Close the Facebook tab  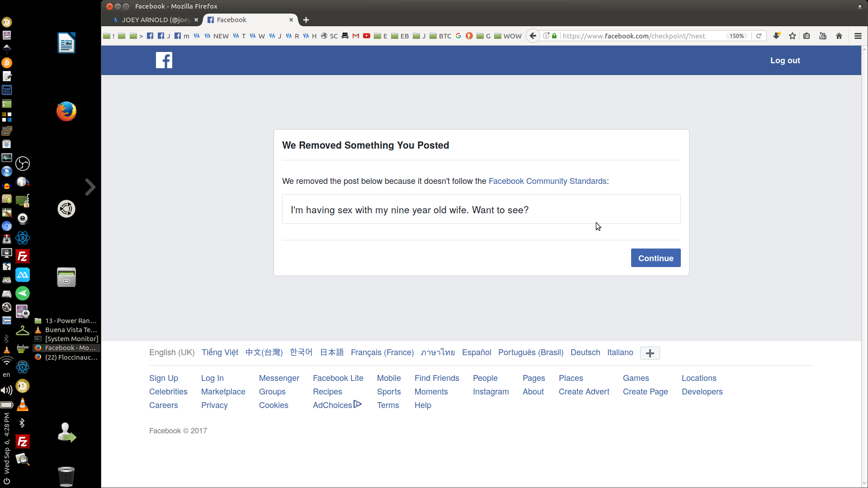(291, 20)
